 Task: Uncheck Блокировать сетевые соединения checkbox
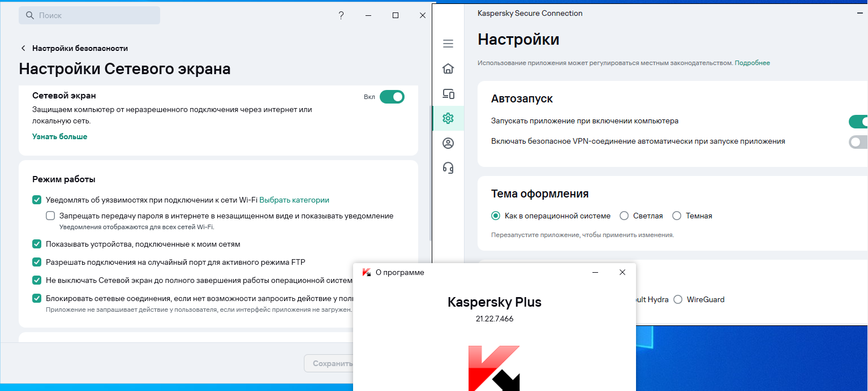pos(37,298)
